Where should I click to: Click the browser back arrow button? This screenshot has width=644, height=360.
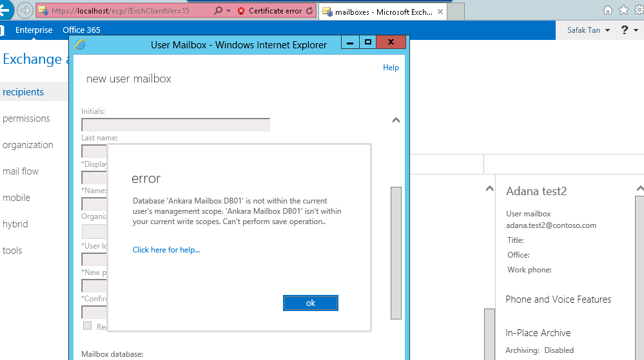tap(6, 10)
